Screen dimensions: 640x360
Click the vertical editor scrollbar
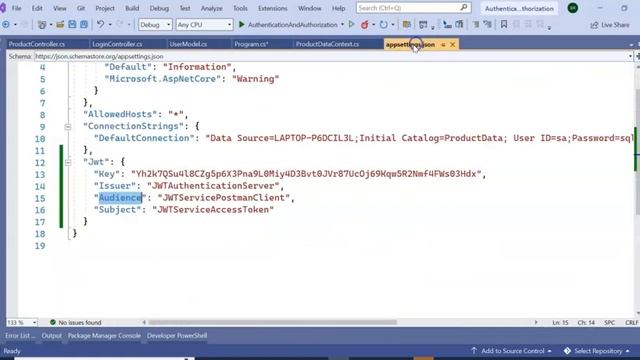pyautogui.click(x=637, y=152)
